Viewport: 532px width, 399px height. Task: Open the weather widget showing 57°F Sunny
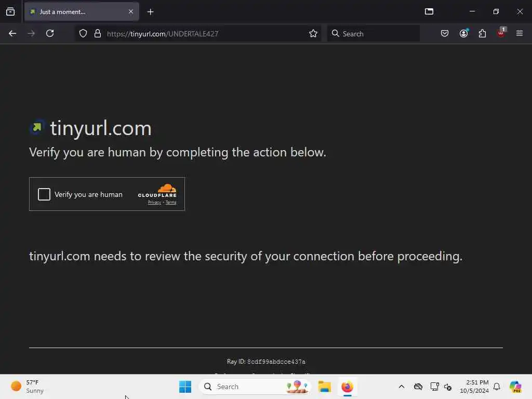tap(28, 387)
